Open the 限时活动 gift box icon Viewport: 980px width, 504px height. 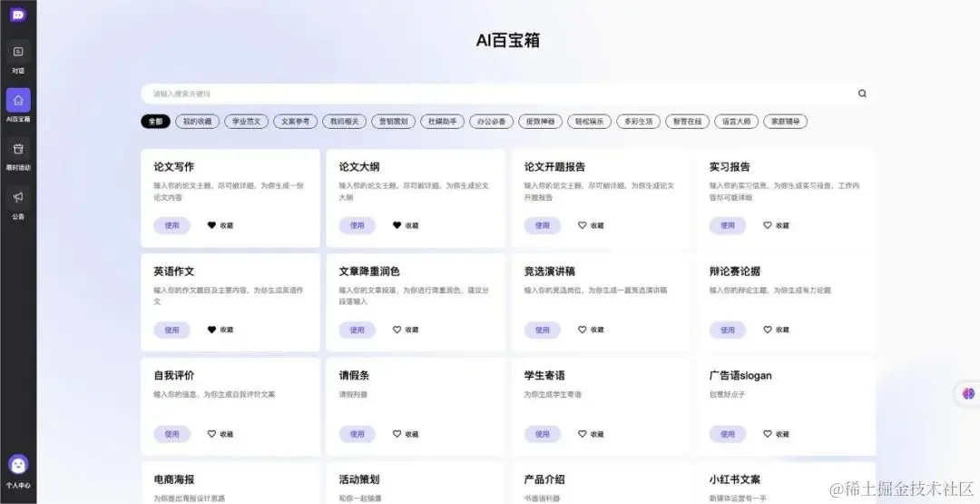pos(18,149)
